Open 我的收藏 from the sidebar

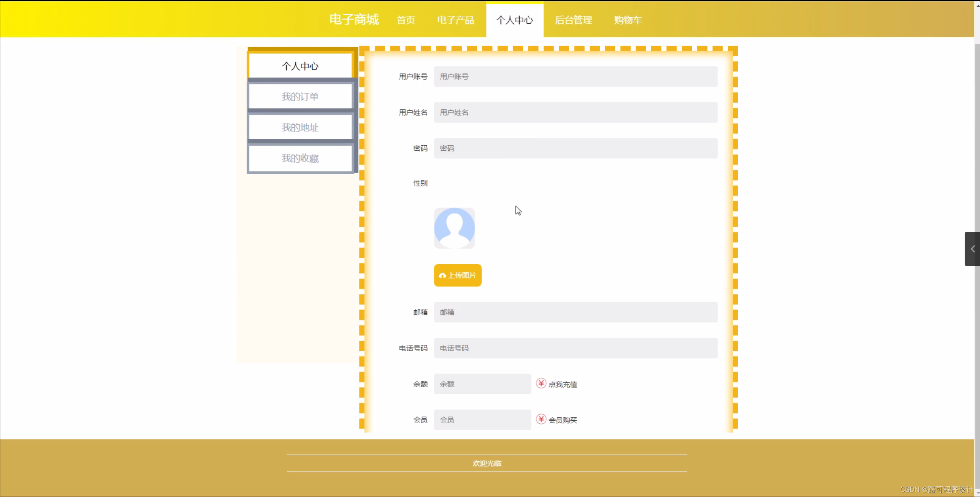pyautogui.click(x=300, y=158)
